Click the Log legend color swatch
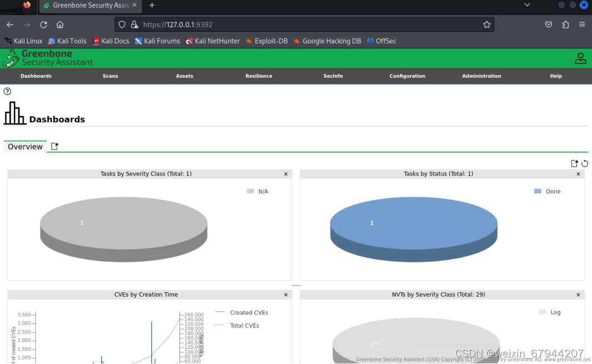Screen dimensions: 592x364 (x=543, y=312)
